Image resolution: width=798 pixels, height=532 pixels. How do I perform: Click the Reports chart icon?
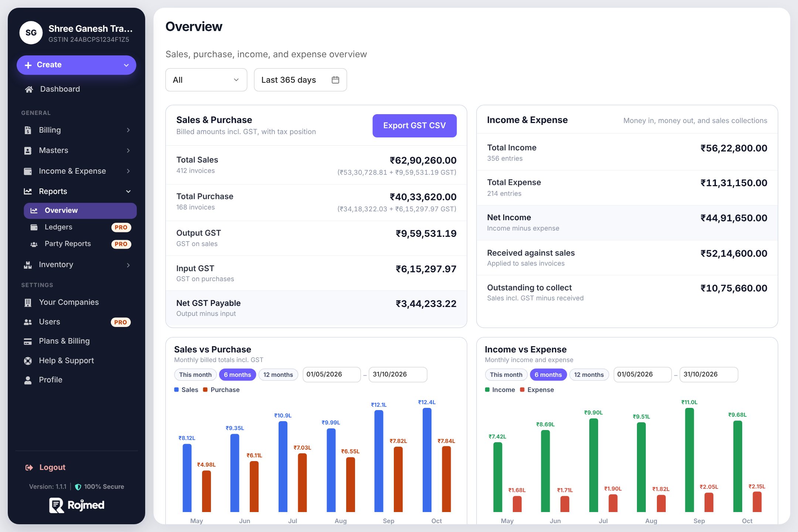[28, 191]
